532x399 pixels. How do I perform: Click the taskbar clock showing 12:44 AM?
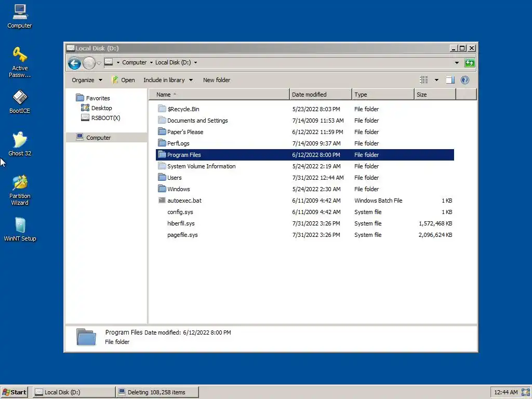point(506,392)
